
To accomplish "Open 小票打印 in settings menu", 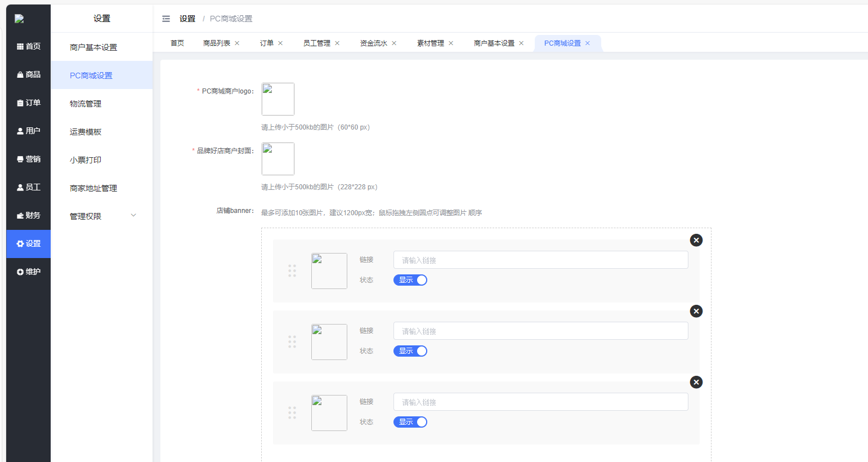I will [102, 160].
